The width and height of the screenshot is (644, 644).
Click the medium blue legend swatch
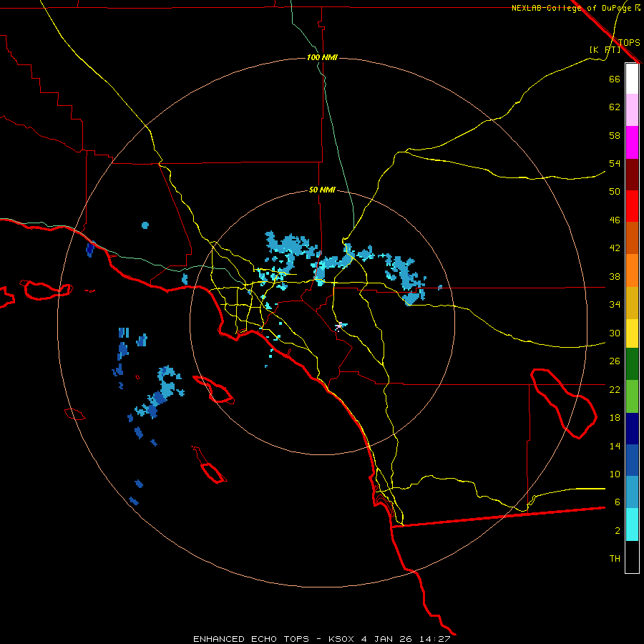(632, 460)
